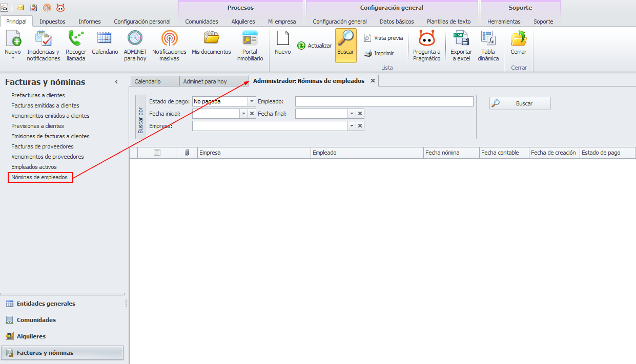The height and width of the screenshot is (364, 636).
Task: Click the red robot icon in quick access bar
Action: click(x=60, y=7)
